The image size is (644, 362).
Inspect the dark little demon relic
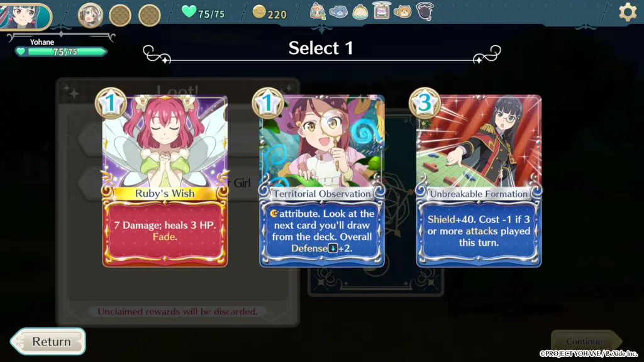point(425,11)
